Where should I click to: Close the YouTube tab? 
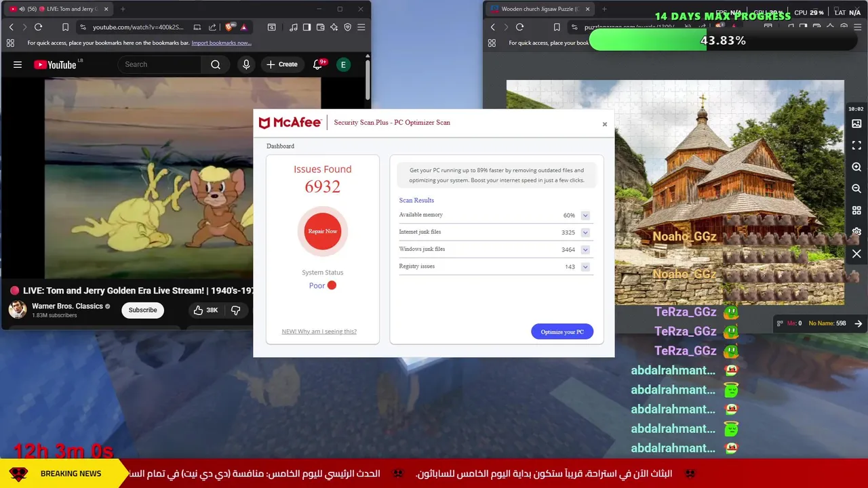(x=106, y=9)
